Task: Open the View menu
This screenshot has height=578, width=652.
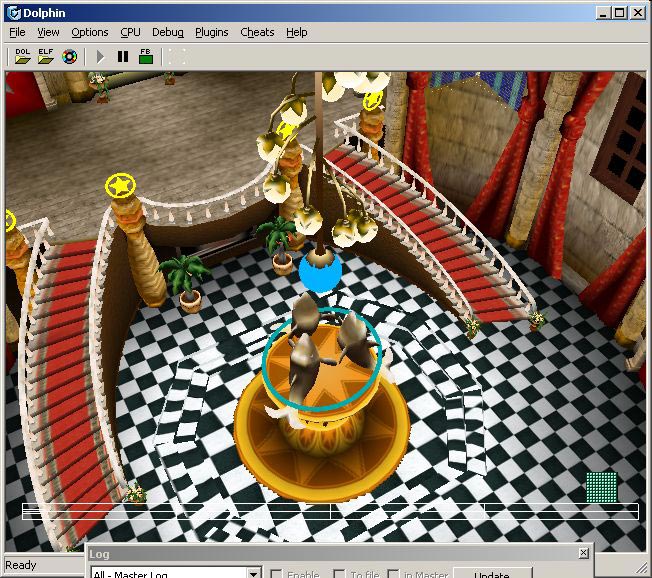Action: click(48, 32)
